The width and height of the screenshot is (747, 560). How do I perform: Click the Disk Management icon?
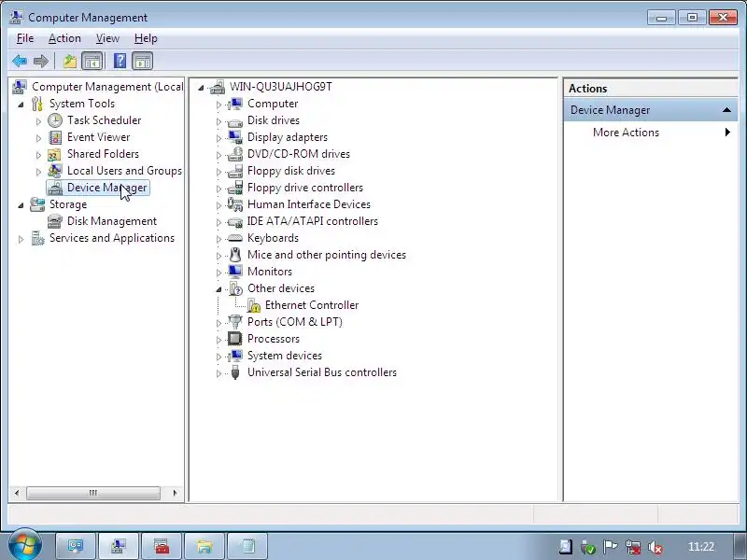(55, 221)
